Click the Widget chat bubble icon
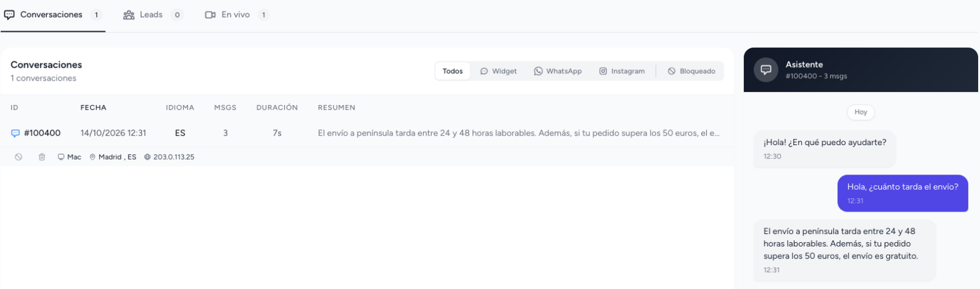 (x=484, y=71)
